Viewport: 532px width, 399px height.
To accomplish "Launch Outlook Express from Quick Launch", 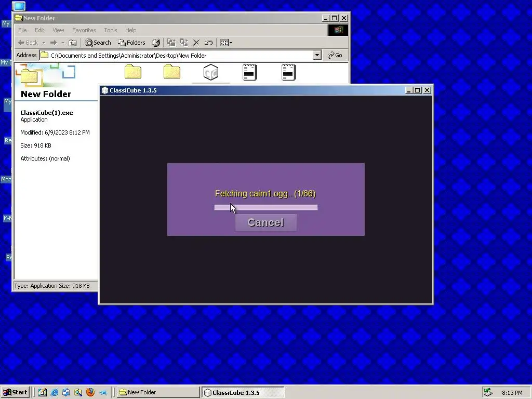I will [66, 393].
